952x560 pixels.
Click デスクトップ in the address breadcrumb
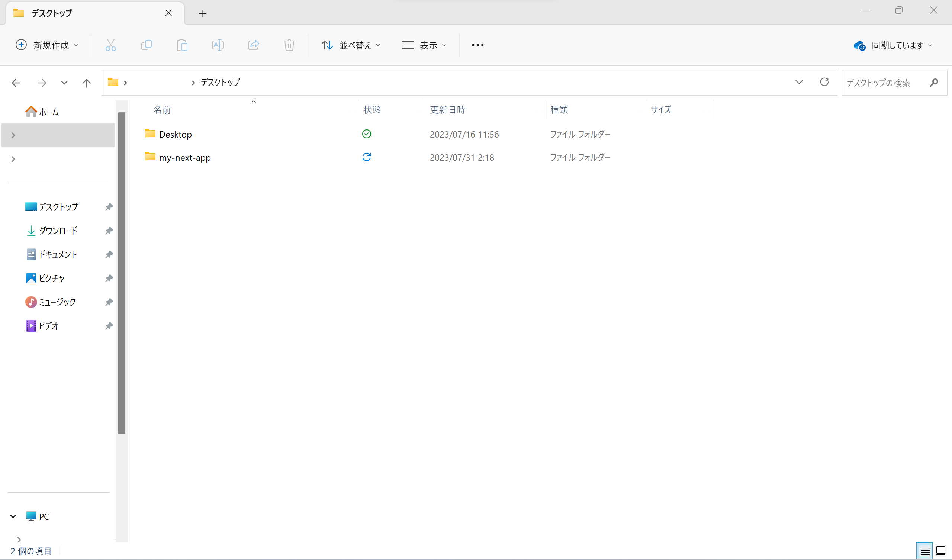[x=220, y=83]
